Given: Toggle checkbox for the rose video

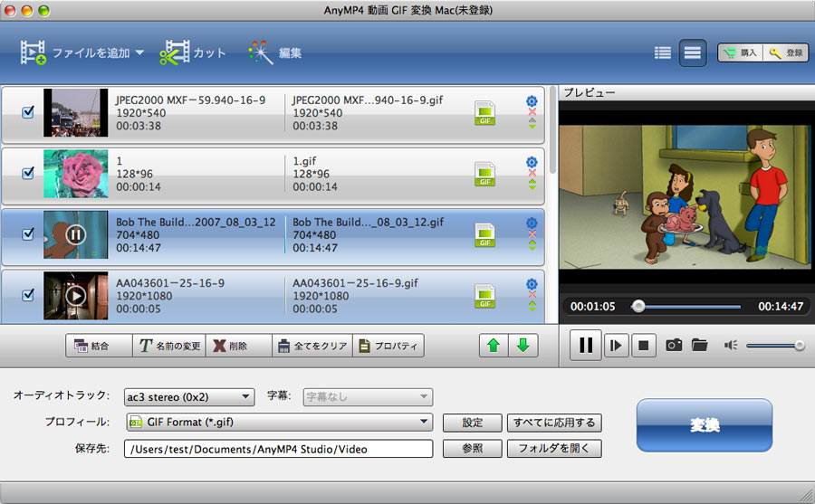Looking at the screenshot, I should (28, 174).
